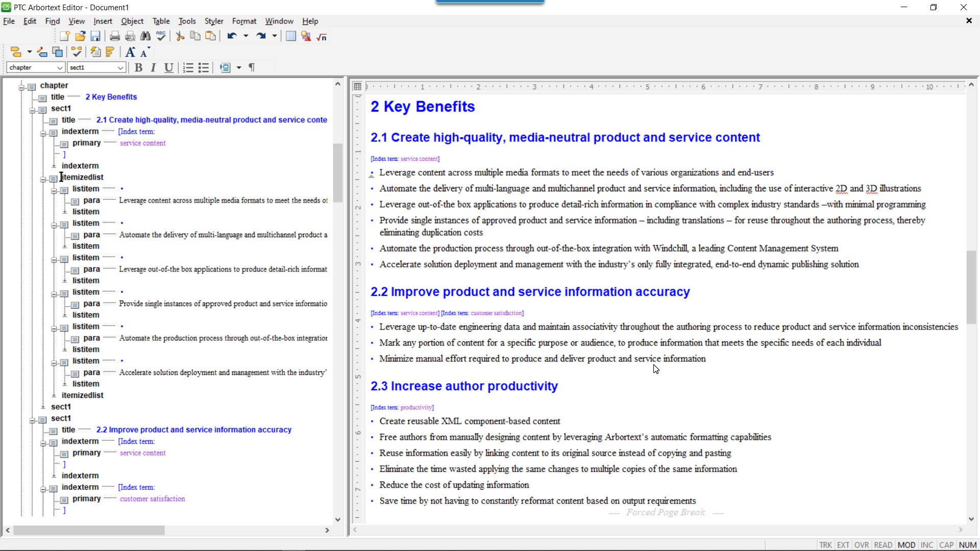
Task: Click the 'customer satisfaction' primary term in tree
Action: click(152, 499)
